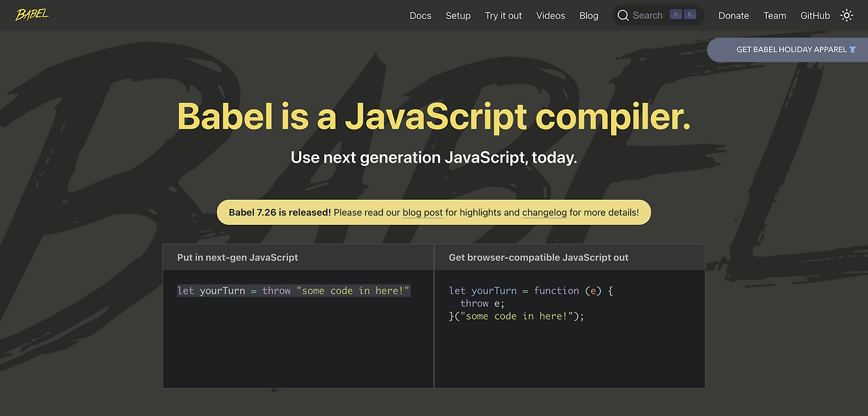Click the K keyboard shortcut badge in the search box
This screenshot has height=416, width=868.
[x=690, y=15]
